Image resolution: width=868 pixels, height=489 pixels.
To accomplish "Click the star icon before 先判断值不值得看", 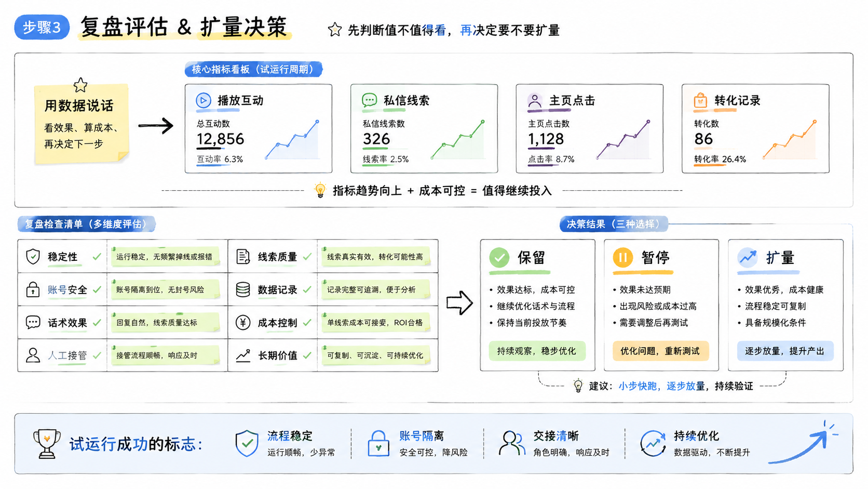I will [x=335, y=30].
